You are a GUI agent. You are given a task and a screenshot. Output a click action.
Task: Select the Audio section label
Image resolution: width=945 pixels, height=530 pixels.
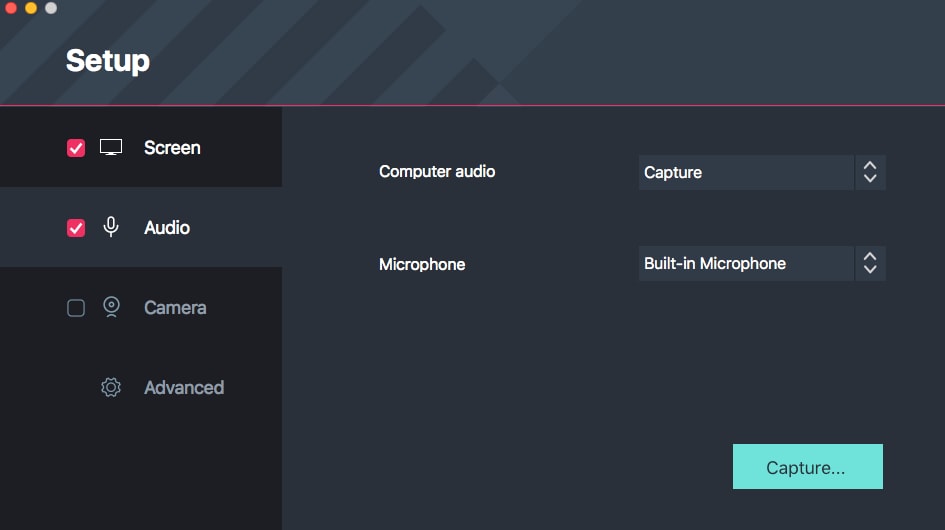pos(167,228)
